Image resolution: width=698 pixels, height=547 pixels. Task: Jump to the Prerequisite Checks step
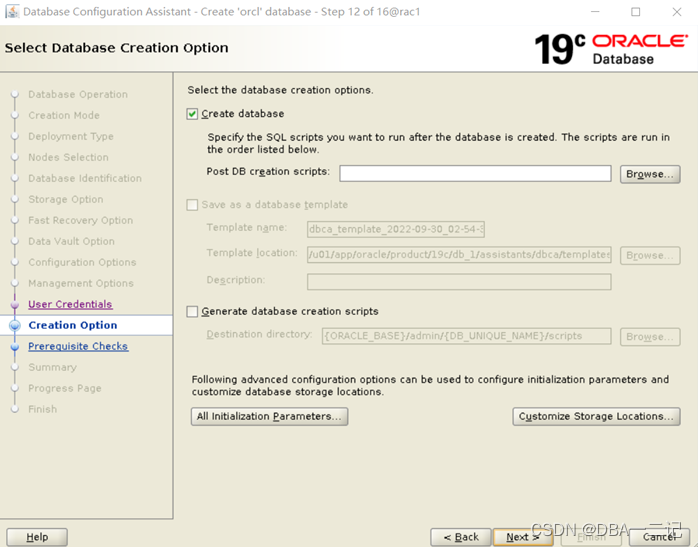tap(78, 346)
